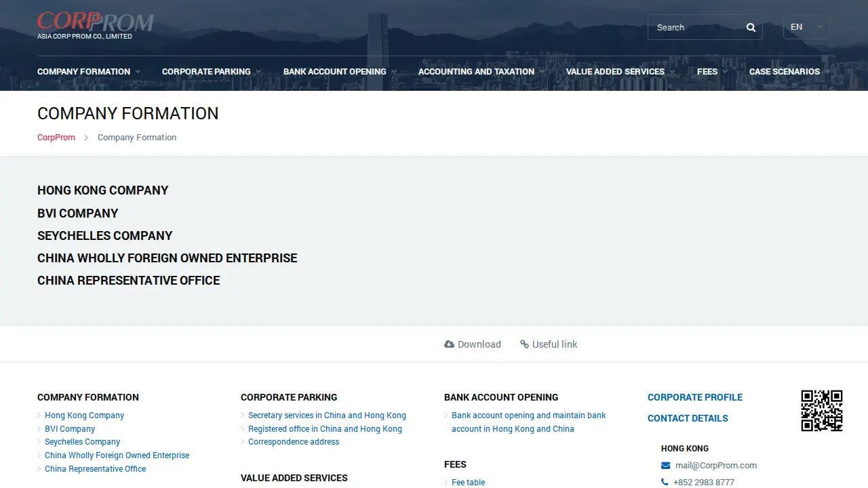Open the Fee table link
This screenshot has height=488, width=868.
[x=469, y=483]
